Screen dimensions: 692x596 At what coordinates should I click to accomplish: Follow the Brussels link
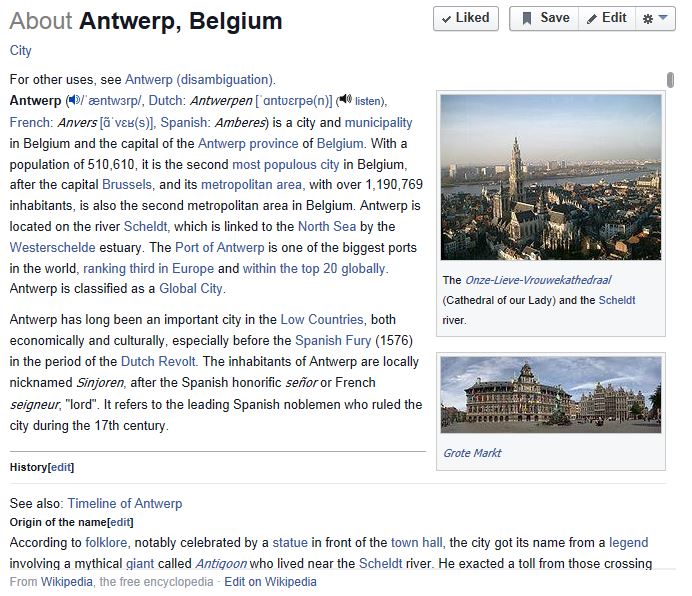129,187
